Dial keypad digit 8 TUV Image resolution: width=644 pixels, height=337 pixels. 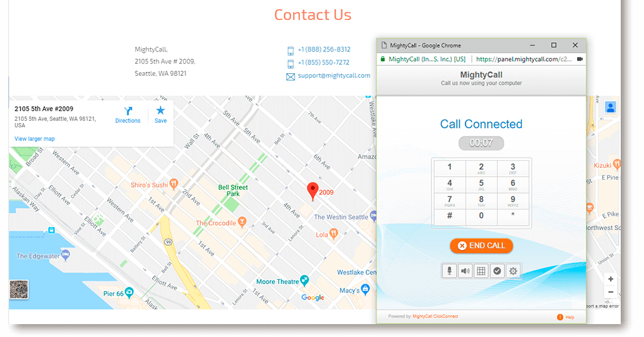click(481, 201)
